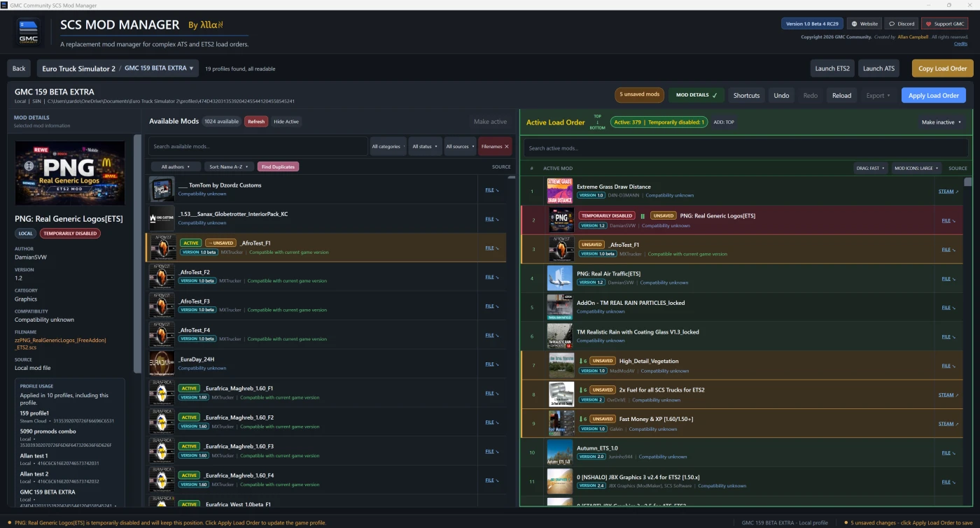
Task: Click the _Eurafrica_Maghreb_1.60_F3 mod icon
Action: pyautogui.click(x=162, y=451)
